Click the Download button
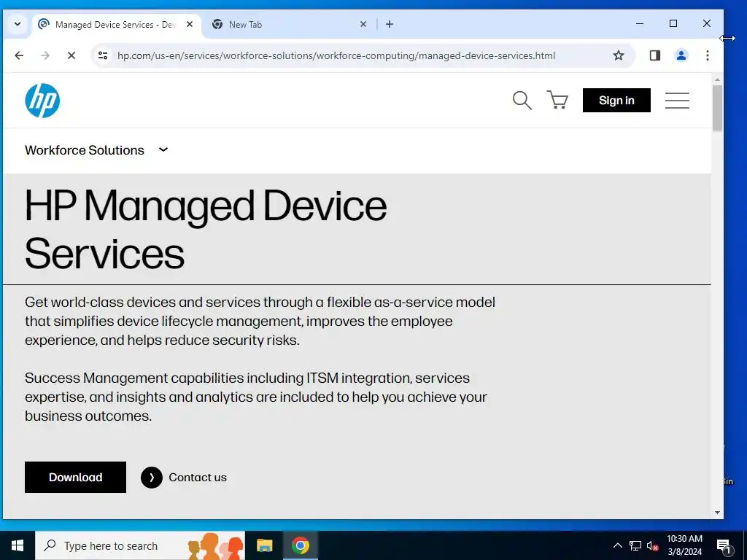The image size is (747, 560). click(75, 477)
